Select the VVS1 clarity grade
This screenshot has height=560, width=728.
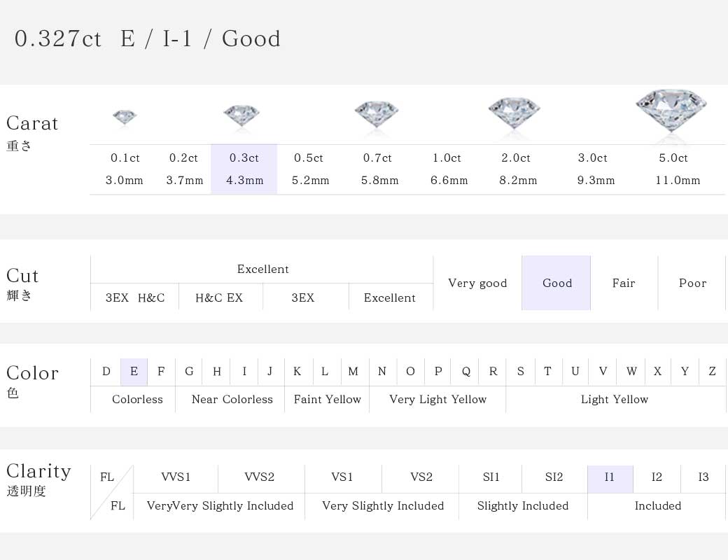click(176, 478)
